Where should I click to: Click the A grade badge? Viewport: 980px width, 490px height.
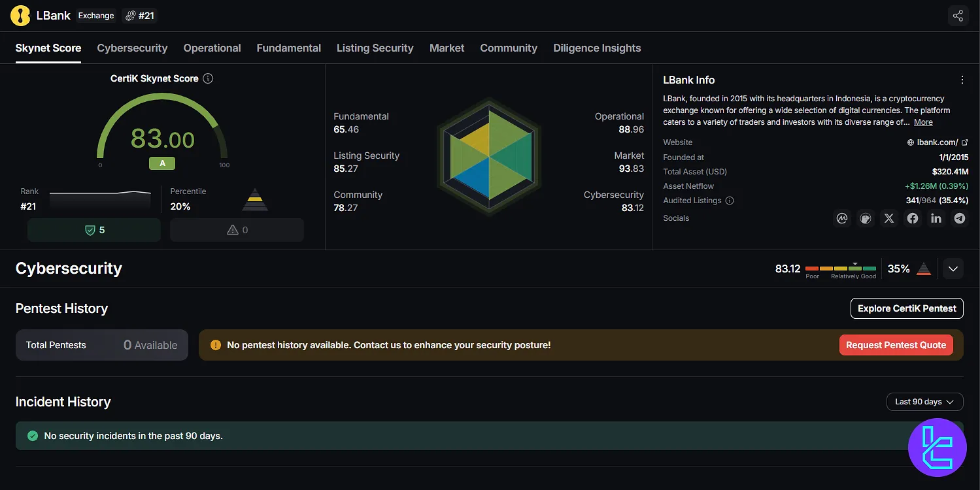tap(163, 163)
